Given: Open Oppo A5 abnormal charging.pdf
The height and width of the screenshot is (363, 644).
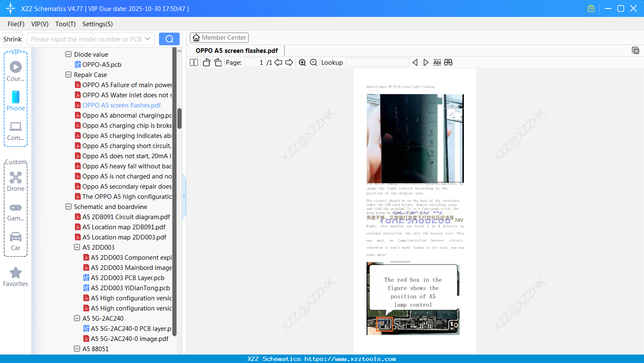Looking at the screenshot, I should [127, 115].
